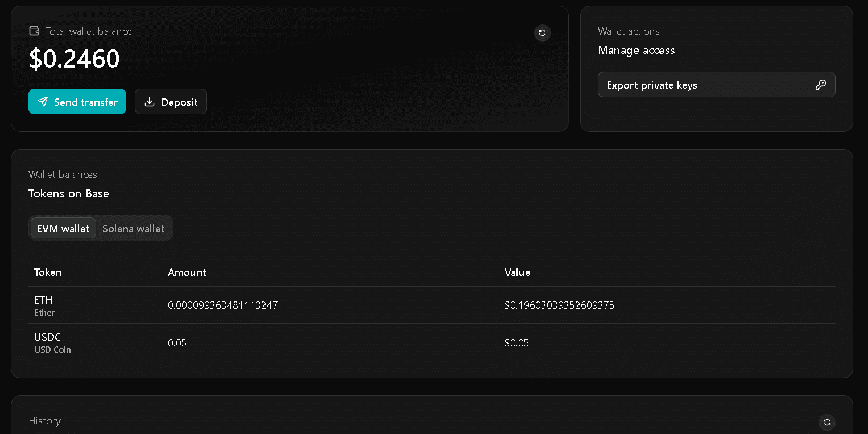Click the key icon on Export private keys
This screenshot has height=434, width=868.
click(821, 84)
